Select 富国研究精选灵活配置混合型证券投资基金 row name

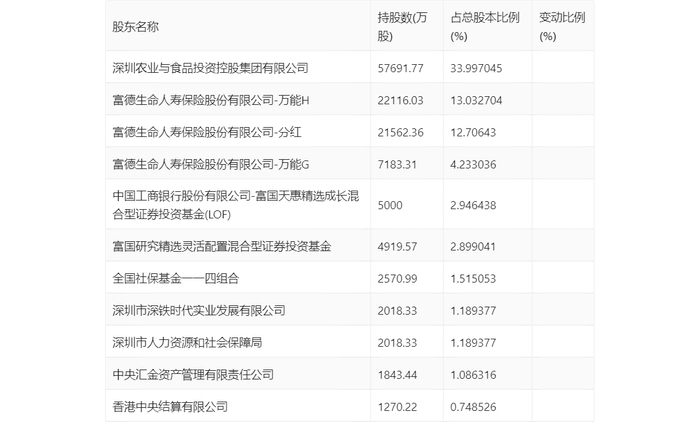221,246
